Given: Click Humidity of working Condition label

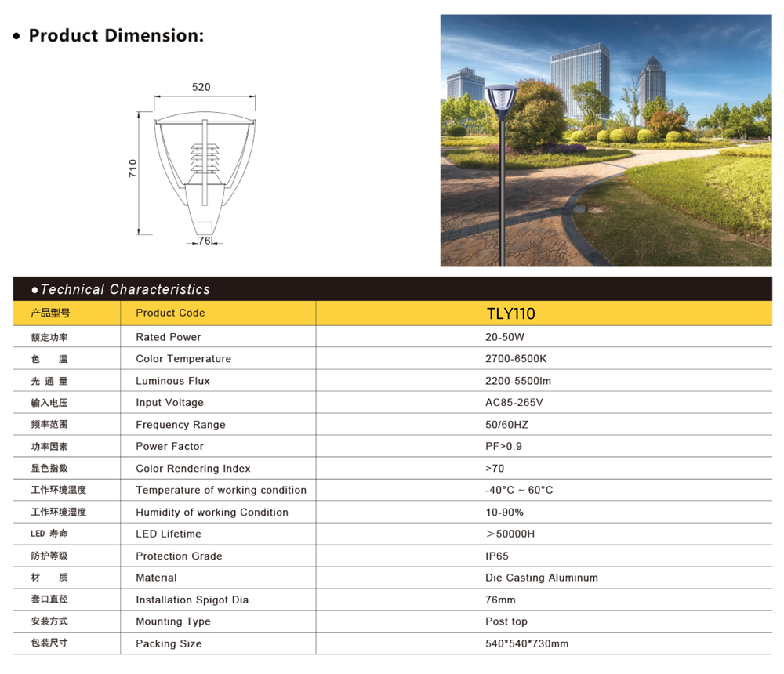Looking at the screenshot, I should 212,512.
